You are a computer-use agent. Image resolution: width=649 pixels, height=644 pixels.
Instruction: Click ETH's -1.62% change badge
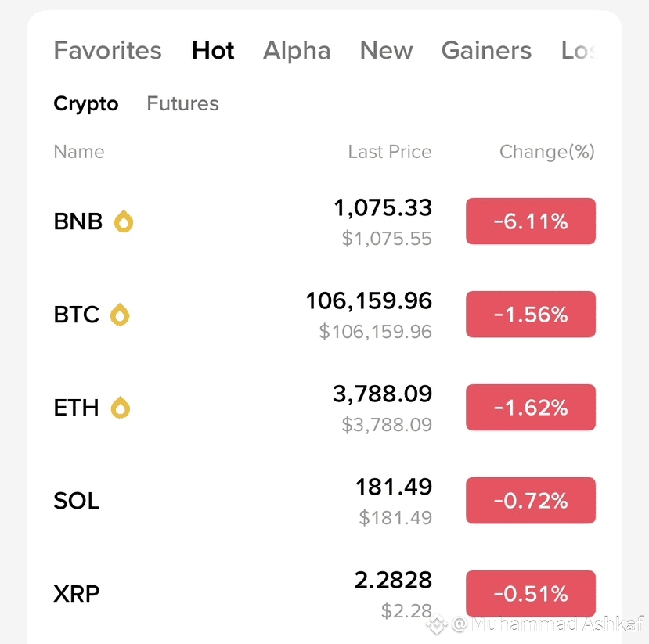pos(531,408)
